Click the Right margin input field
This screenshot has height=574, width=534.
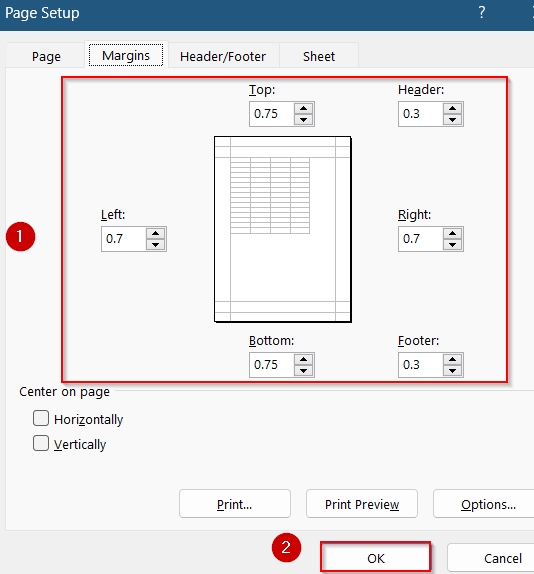[x=421, y=239]
